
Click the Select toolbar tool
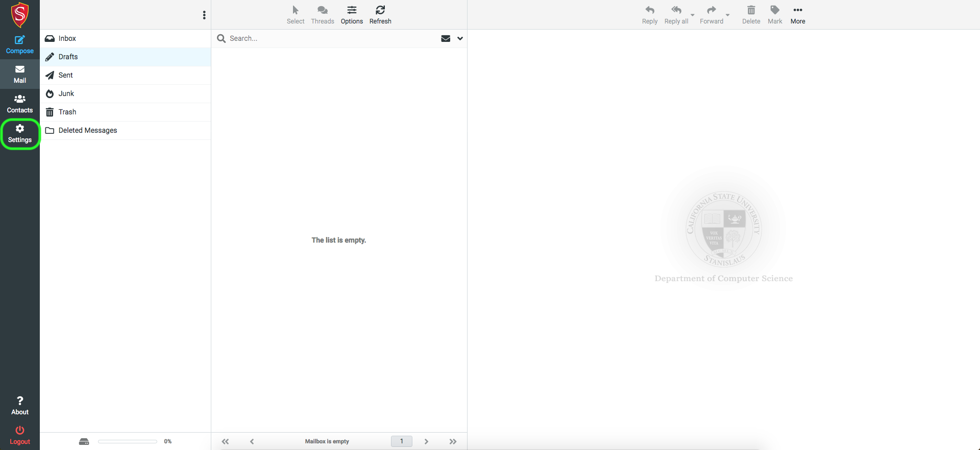point(296,15)
